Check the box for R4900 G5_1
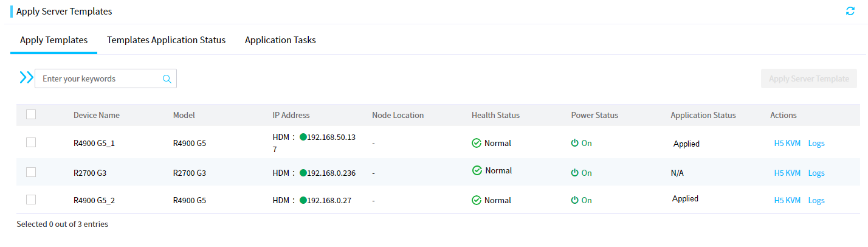 (31, 142)
